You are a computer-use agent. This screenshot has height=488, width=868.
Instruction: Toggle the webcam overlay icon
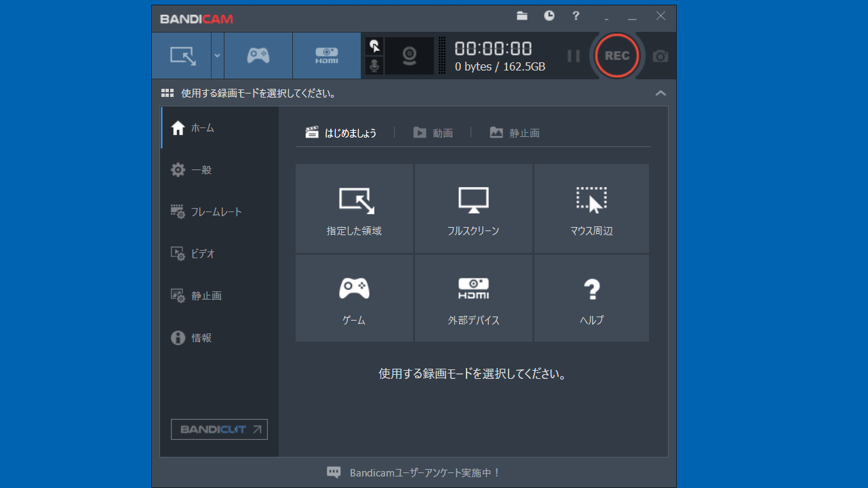pyautogui.click(x=410, y=56)
